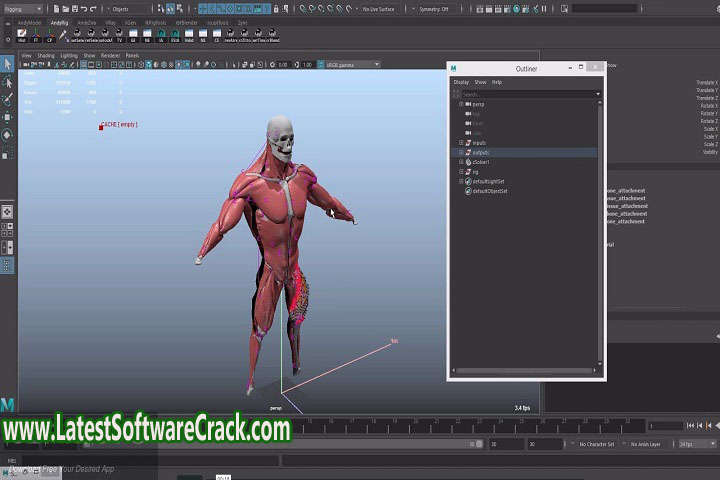Open the Symmetry: Off dropdown
This screenshot has height=480, width=720.
pos(435,9)
